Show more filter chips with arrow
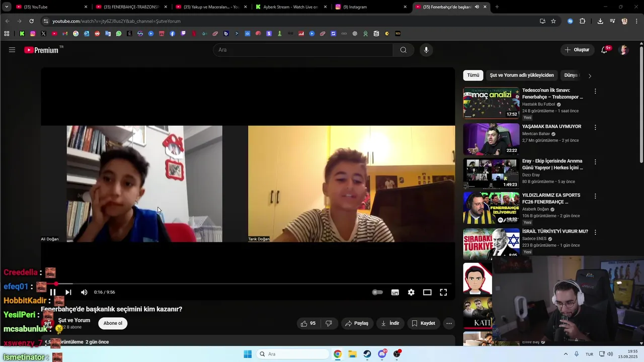The height and width of the screenshot is (362, 644). (x=590, y=75)
